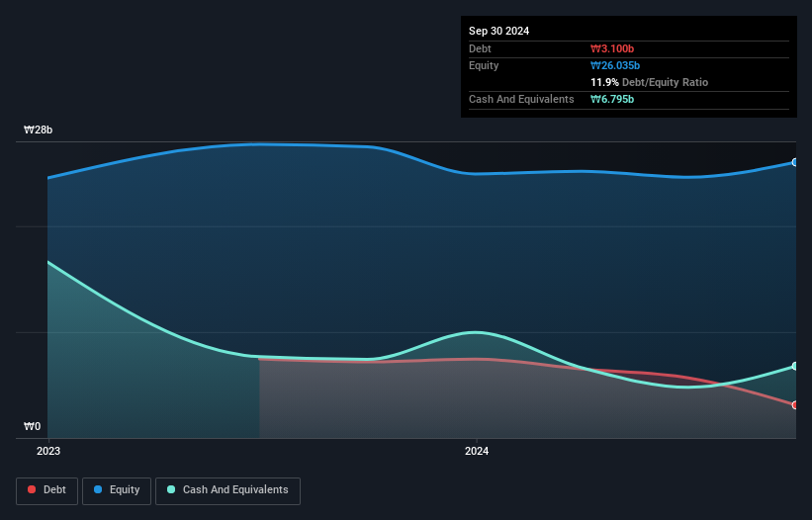The height and width of the screenshot is (520, 812).
Task: Click the Sep 30 2024 tooltip date
Action: pyautogui.click(x=498, y=31)
